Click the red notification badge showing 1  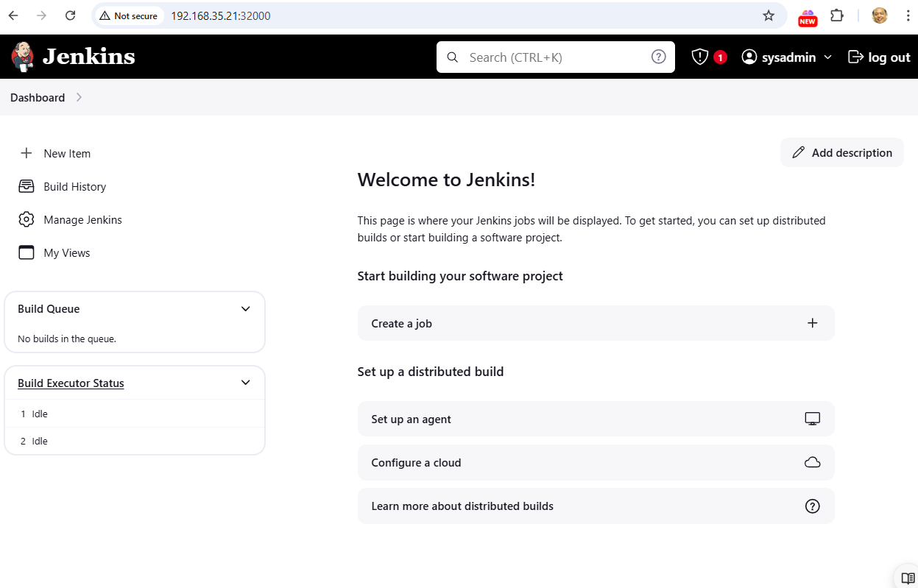[x=720, y=57]
